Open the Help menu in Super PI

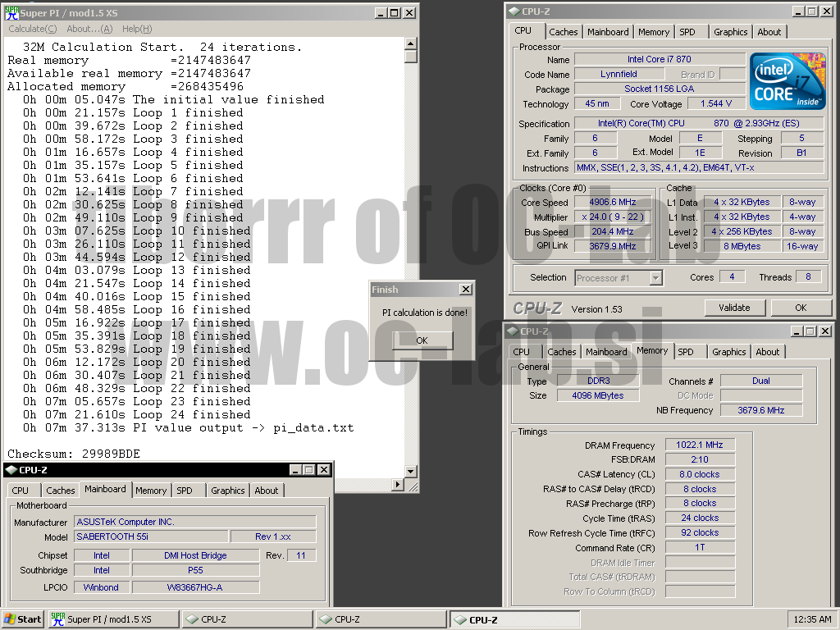point(137,29)
